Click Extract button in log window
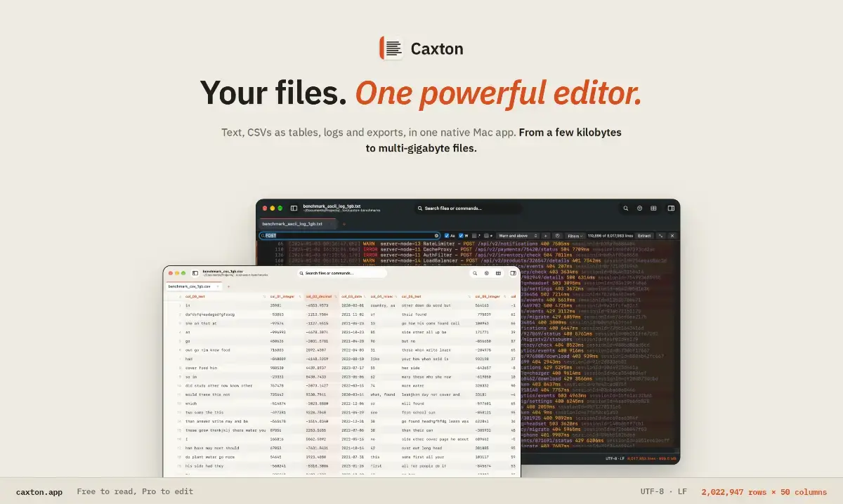The width and height of the screenshot is (843, 504). 644,236
